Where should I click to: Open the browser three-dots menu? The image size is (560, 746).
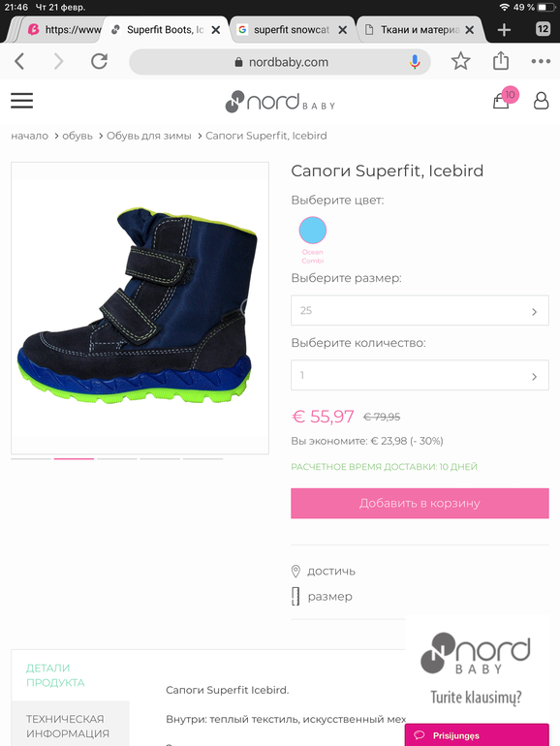tap(541, 61)
